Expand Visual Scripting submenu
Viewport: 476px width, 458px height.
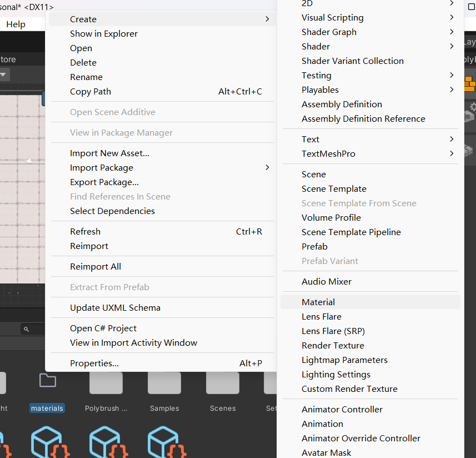pos(370,18)
